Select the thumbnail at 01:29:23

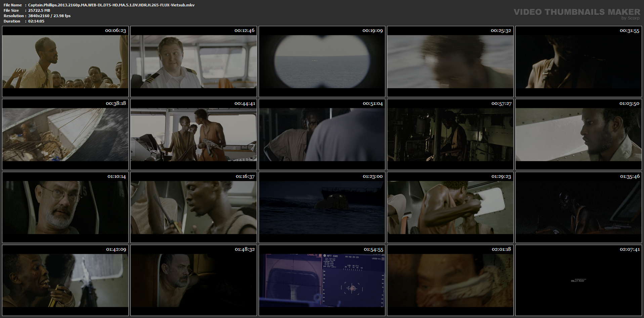[x=450, y=207]
